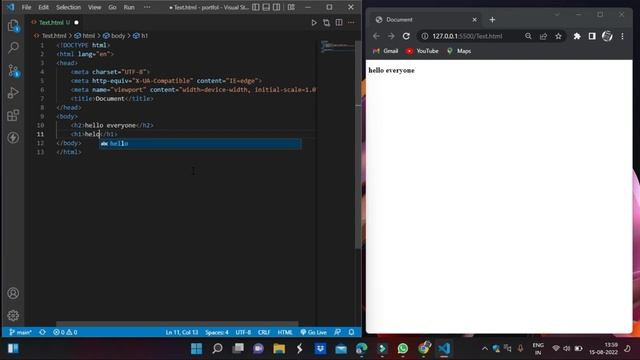Open Chrome Extensions puzzle icon
The height and width of the screenshot is (360, 640).
tap(577, 36)
